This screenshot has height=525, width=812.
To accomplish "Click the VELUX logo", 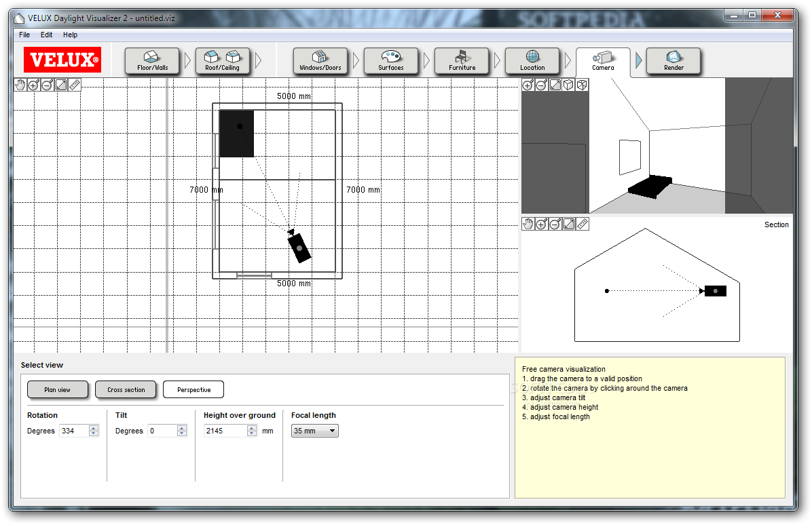I will (62, 60).
